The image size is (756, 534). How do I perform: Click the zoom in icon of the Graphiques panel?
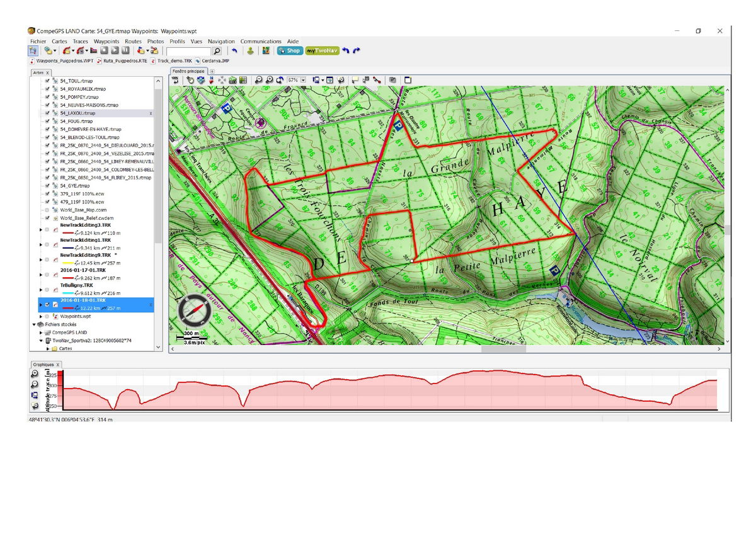[x=35, y=373]
